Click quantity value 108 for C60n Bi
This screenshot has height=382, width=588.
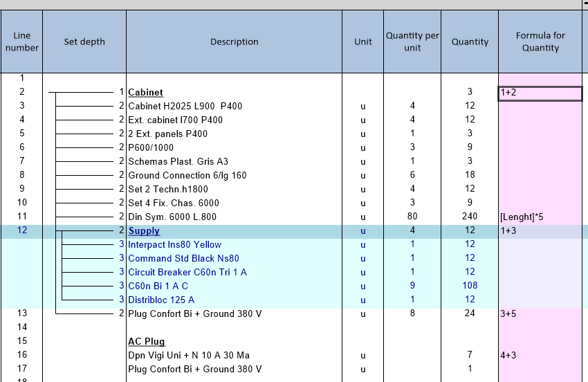pyautogui.click(x=470, y=286)
